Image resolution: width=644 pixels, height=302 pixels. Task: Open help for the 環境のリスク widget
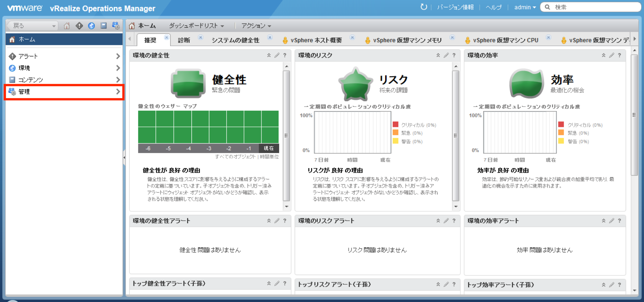pyautogui.click(x=454, y=55)
